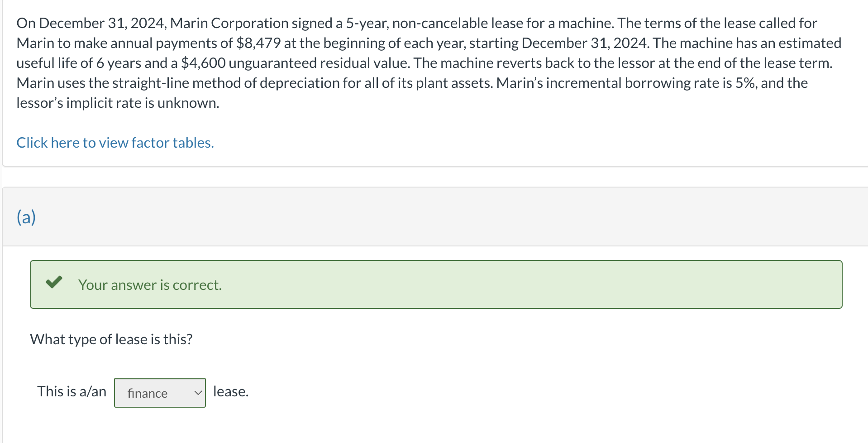Click the blue factor tables hyperlink
Screen dimensions: 868x443
114,142
